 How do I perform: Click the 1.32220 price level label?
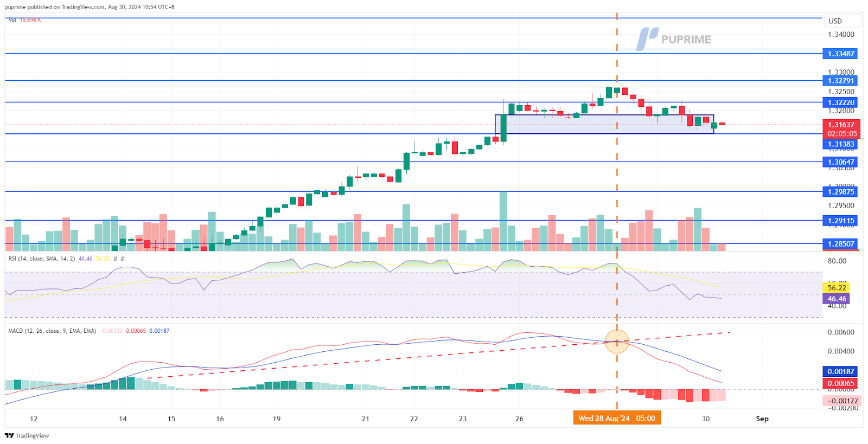[x=840, y=102]
